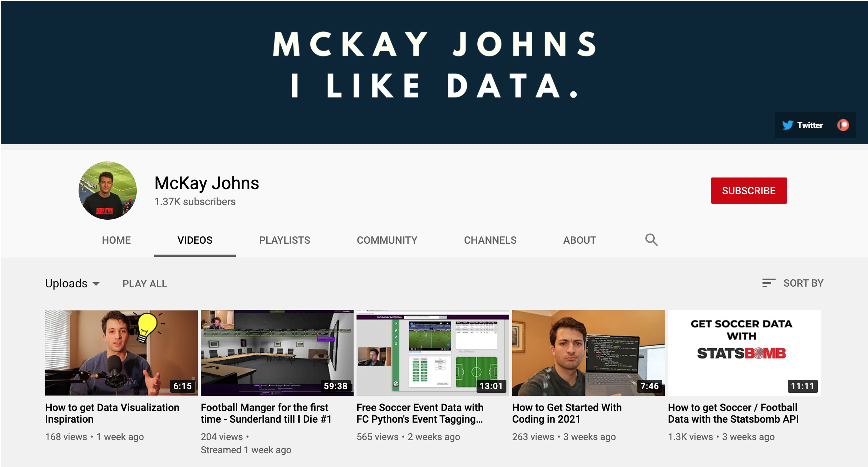This screenshot has height=467, width=868.
Task: Switch to the HOME tab
Action: (x=116, y=240)
